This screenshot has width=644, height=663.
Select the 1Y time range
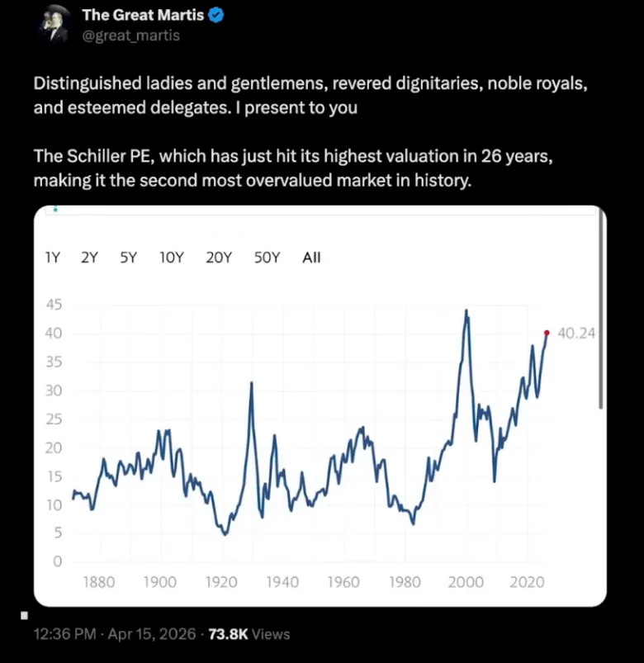tap(52, 258)
